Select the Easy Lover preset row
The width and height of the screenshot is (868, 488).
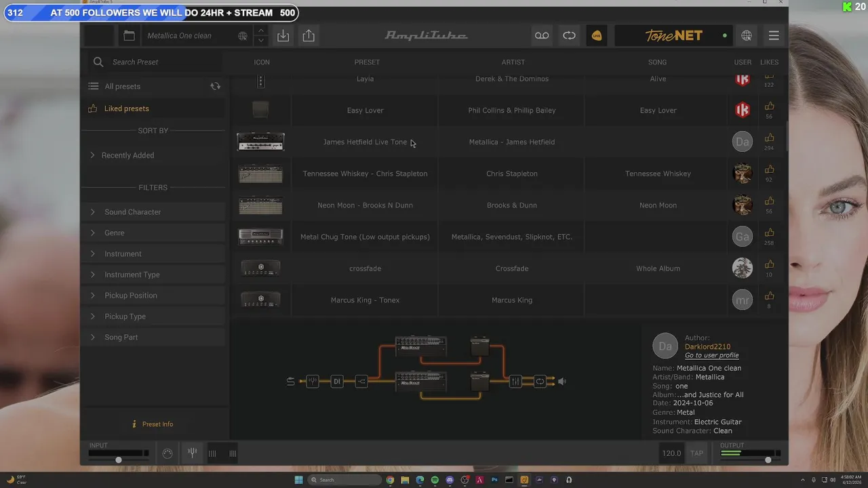coord(509,110)
